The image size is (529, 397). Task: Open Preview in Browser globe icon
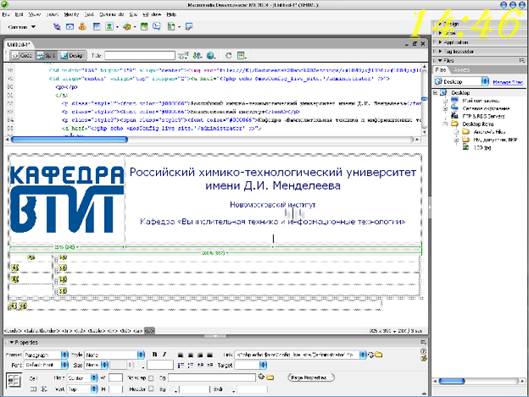[x=211, y=55]
